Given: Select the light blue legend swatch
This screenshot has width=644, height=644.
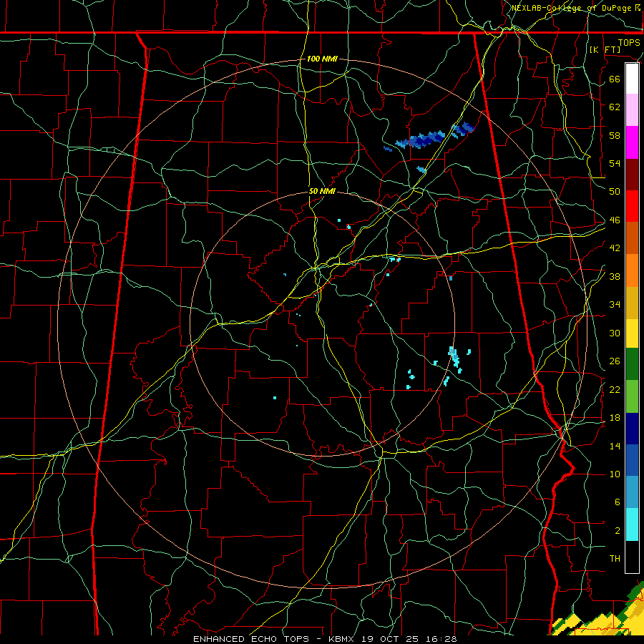Looking at the screenshot, I should point(632,492).
